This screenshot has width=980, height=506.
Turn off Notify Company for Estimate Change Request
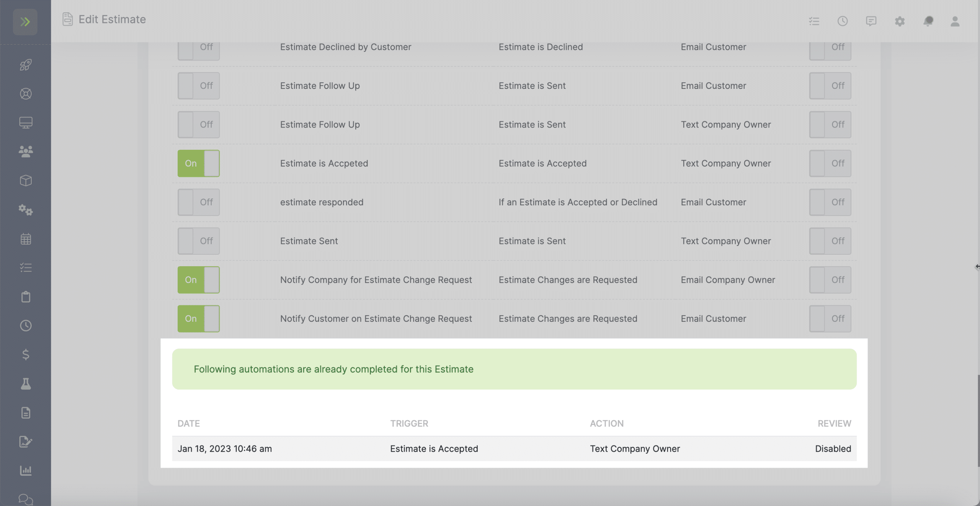[198, 280]
